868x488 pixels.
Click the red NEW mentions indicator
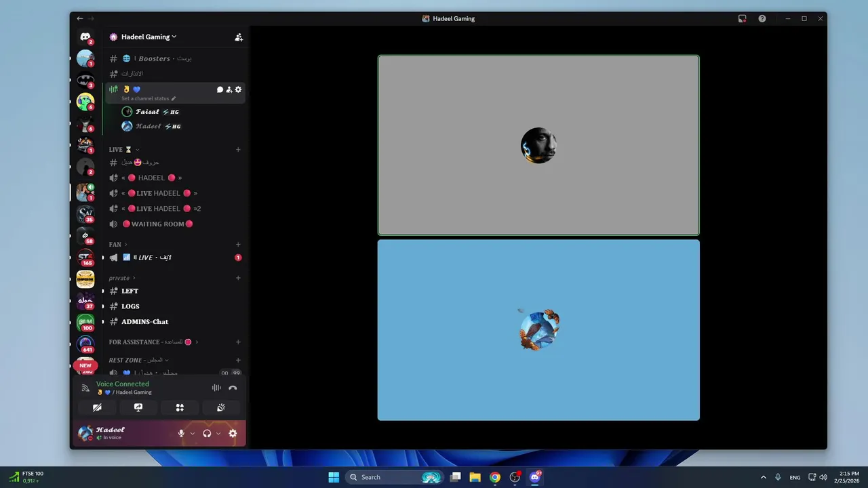85,365
